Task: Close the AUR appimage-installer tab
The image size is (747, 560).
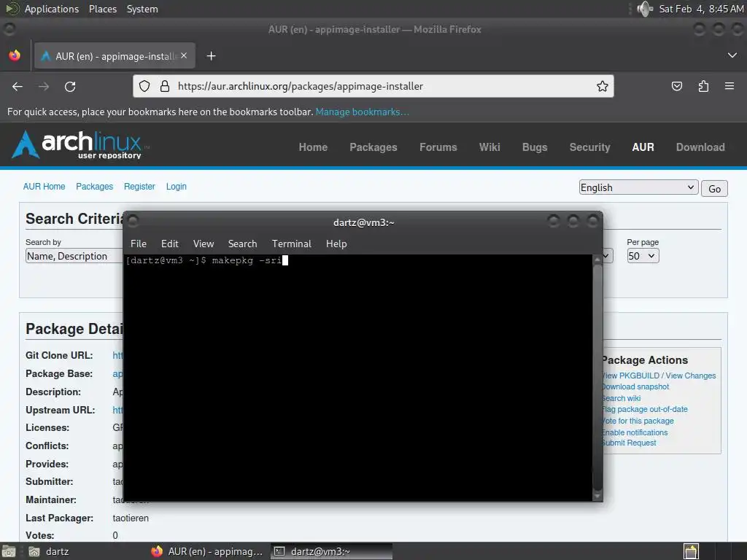Action: point(184,55)
